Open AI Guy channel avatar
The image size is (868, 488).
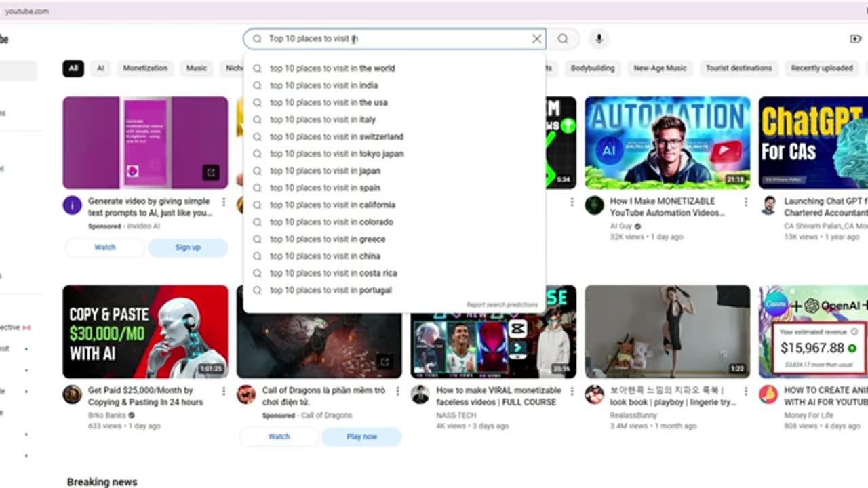[x=595, y=205]
